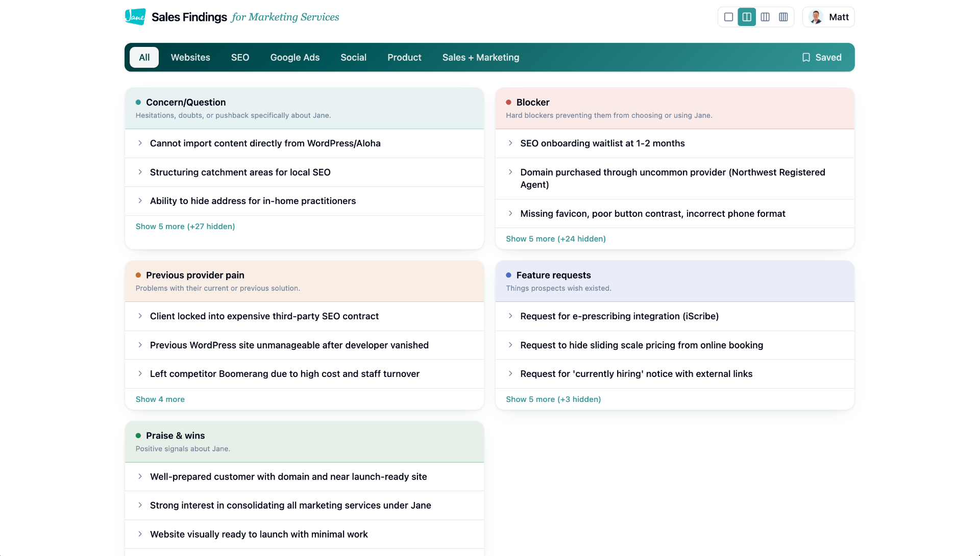Show 4 more Previous provider pain items

coord(160,399)
